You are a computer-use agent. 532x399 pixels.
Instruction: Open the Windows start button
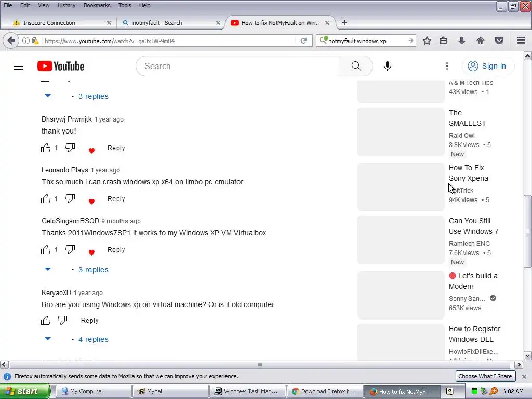pos(25,391)
